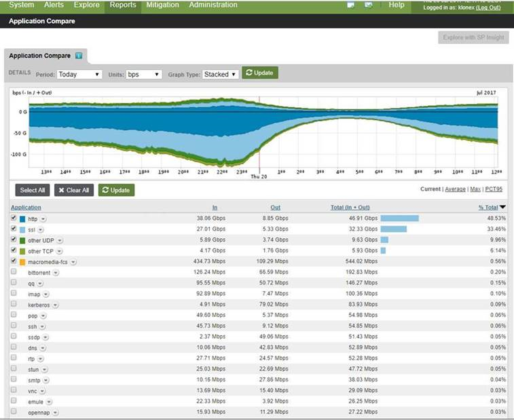Image resolution: width=514 pixels, height=420 pixels.
Task: Click the orange macromedia-fcs color swatch
Action: tap(22, 262)
